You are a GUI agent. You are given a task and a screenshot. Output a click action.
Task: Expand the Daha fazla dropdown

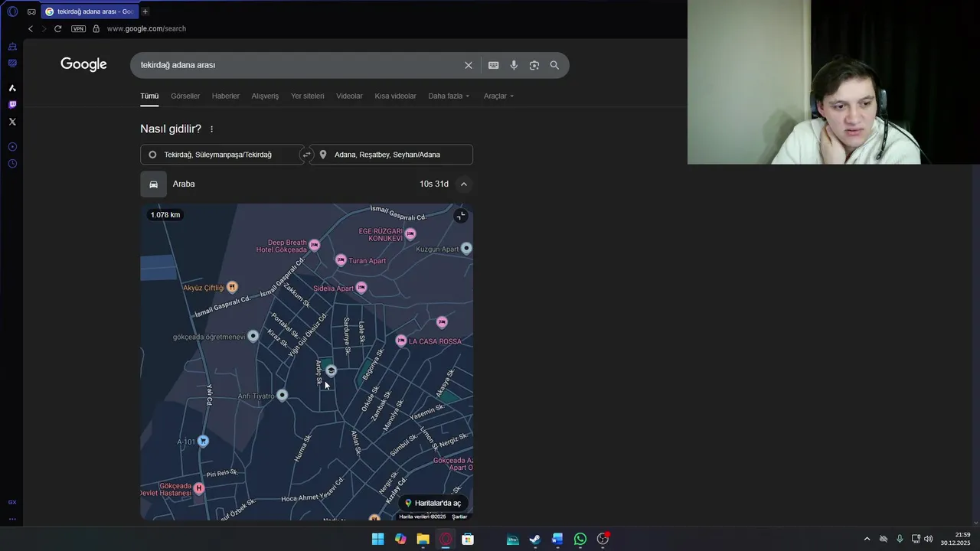click(449, 96)
